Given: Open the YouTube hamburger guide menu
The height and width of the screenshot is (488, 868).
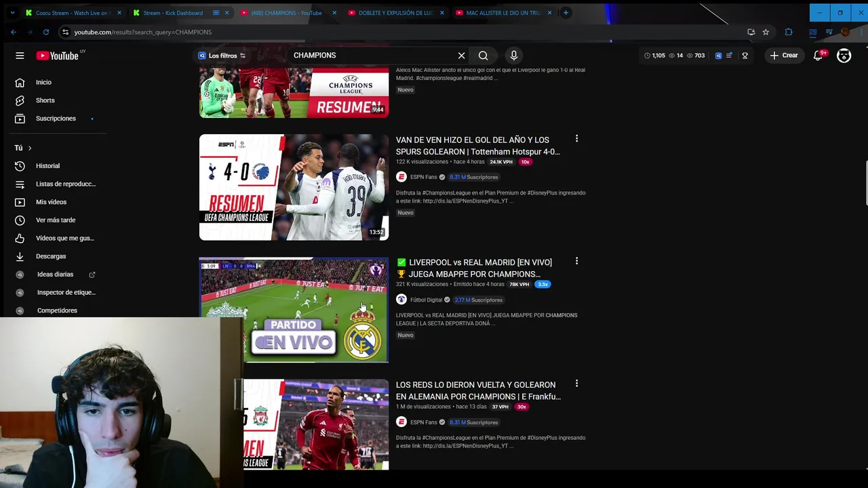Looking at the screenshot, I should (20, 56).
